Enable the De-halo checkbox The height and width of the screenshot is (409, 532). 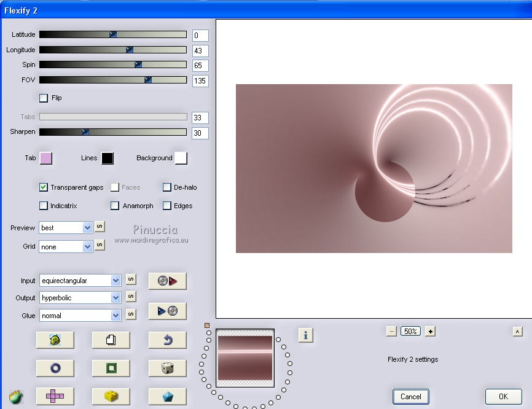pyautogui.click(x=167, y=187)
